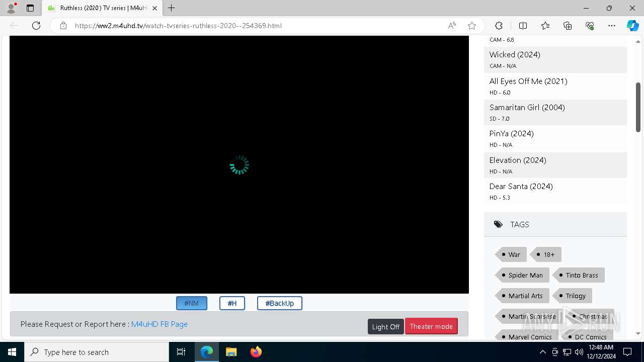Select the Martin Scorsese tag

[528, 316]
